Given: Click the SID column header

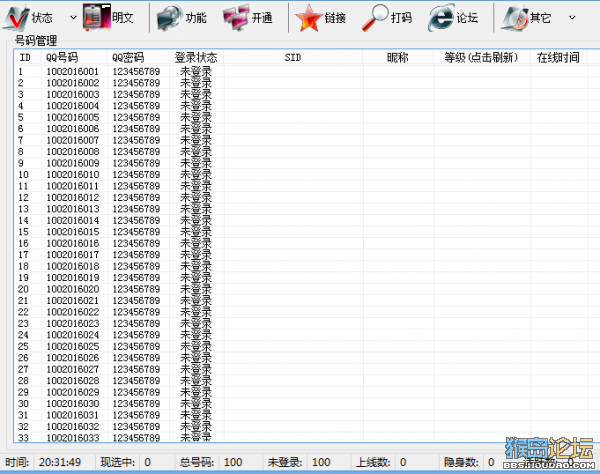Looking at the screenshot, I should coord(293,58).
